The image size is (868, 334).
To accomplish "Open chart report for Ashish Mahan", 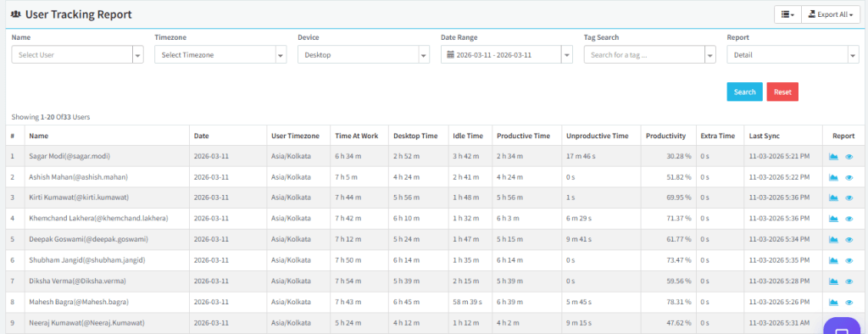I will 833,177.
